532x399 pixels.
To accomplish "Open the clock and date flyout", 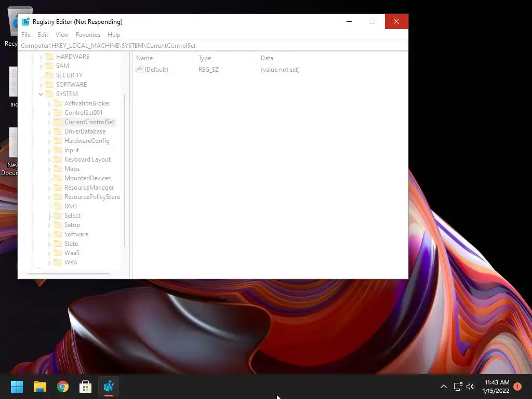I will point(496,387).
